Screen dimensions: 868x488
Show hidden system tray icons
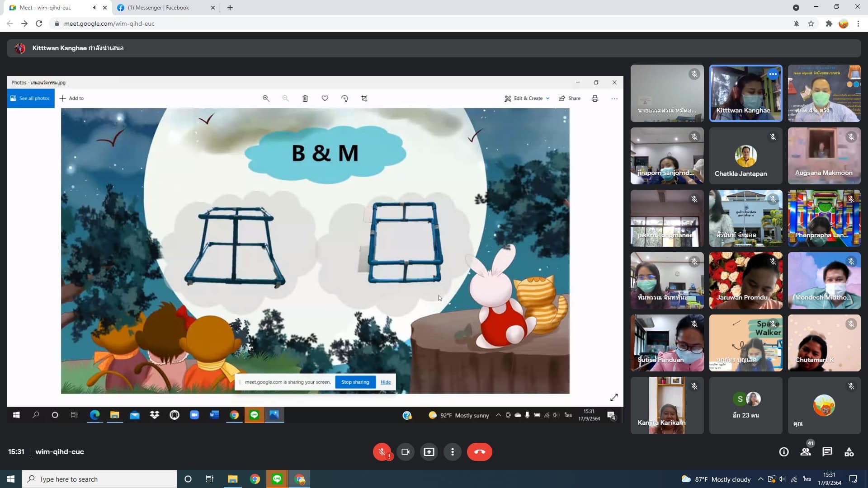761,479
